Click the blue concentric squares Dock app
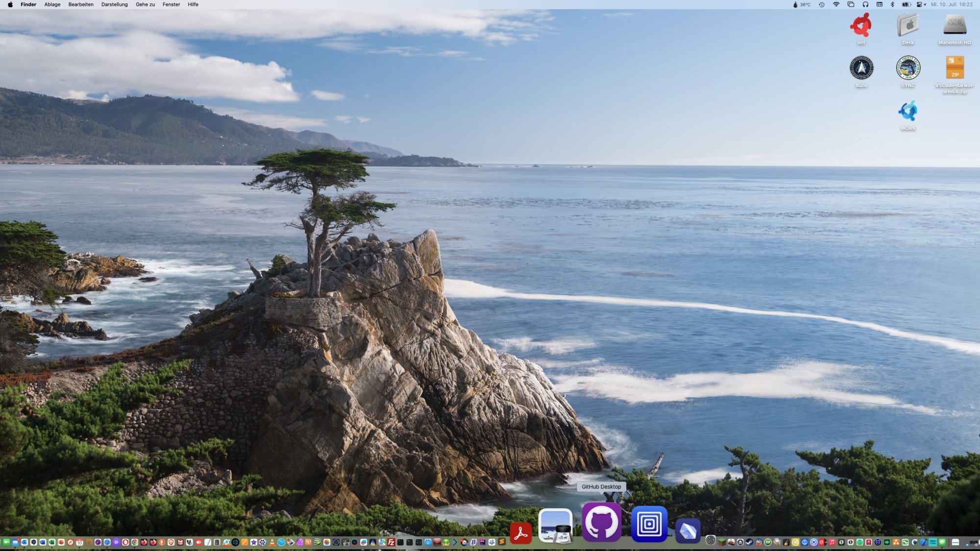 [x=649, y=524]
